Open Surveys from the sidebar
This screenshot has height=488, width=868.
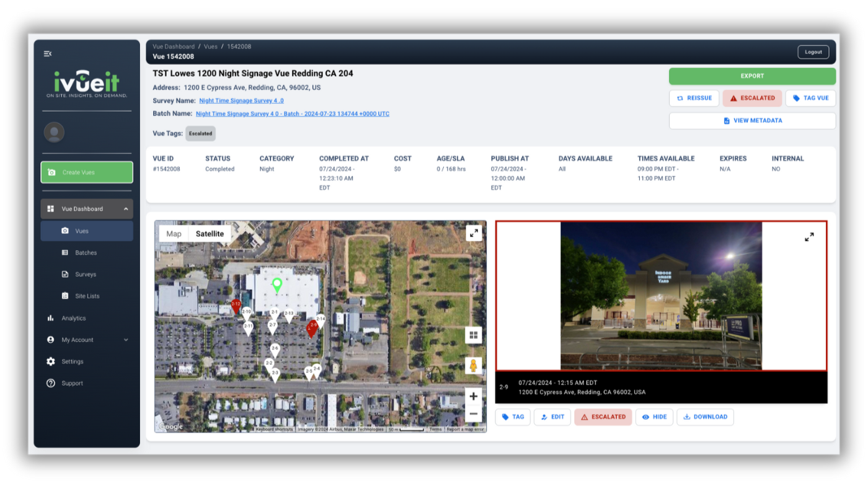87,274
